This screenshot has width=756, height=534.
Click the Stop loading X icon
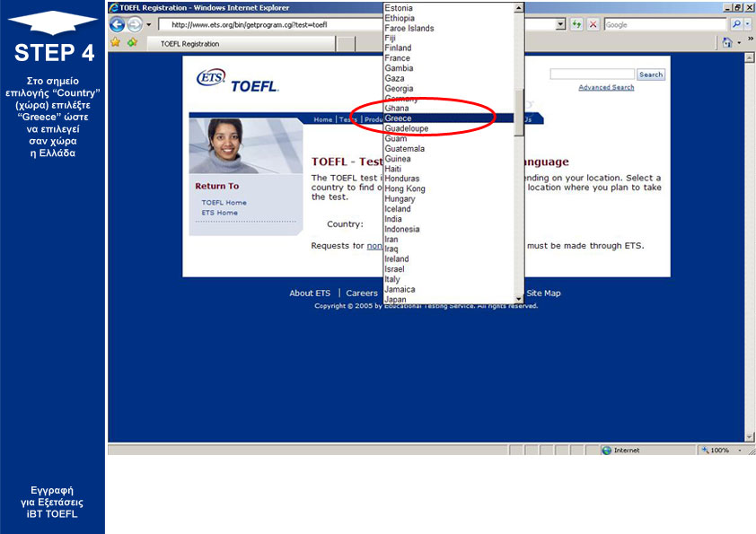pos(593,24)
